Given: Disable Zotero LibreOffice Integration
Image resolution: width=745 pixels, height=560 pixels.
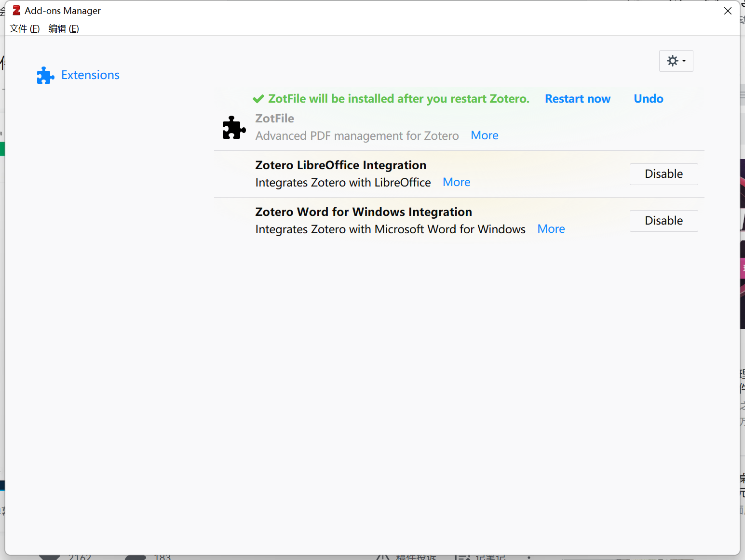Looking at the screenshot, I should click(x=664, y=174).
